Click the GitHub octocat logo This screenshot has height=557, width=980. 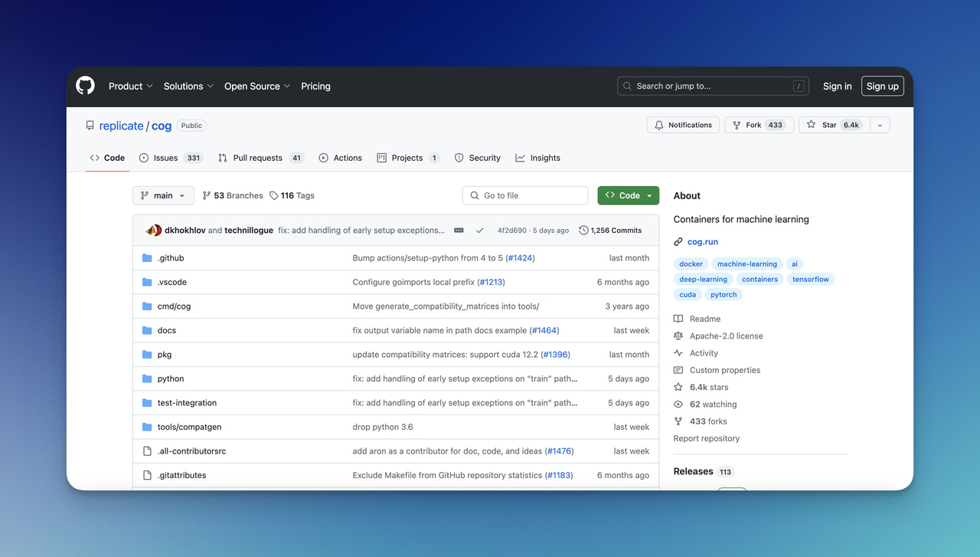click(x=84, y=85)
